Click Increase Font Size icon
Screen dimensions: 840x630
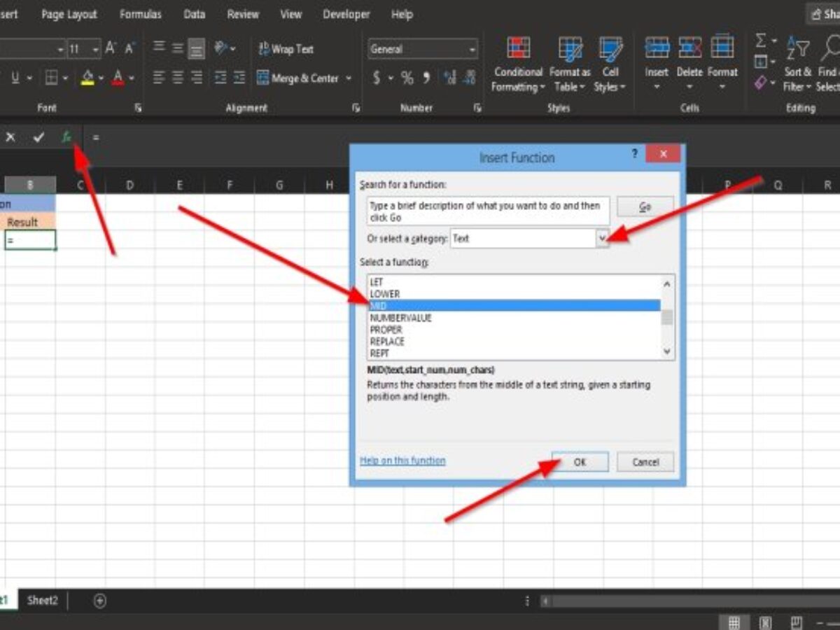[111, 48]
